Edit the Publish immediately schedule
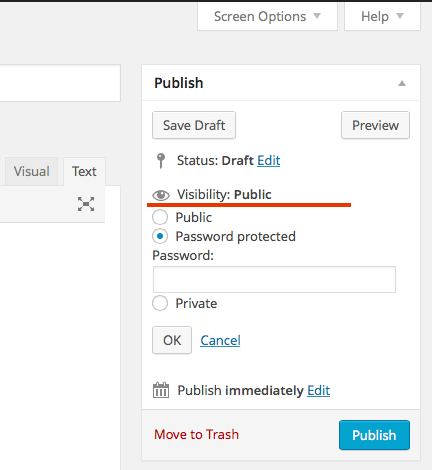This screenshot has height=470, width=432. [x=319, y=390]
